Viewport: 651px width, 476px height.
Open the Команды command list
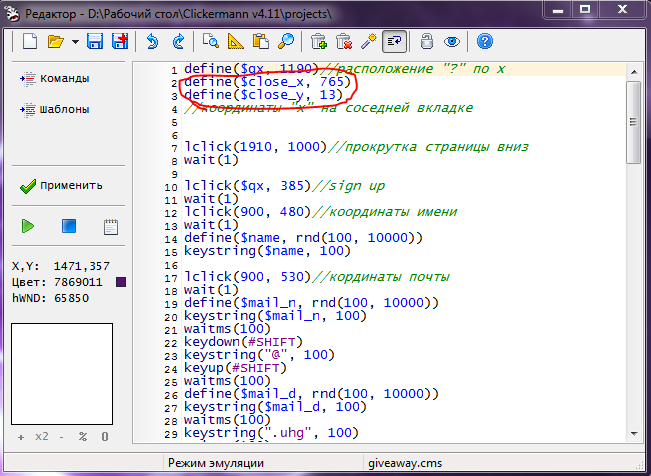[55, 79]
